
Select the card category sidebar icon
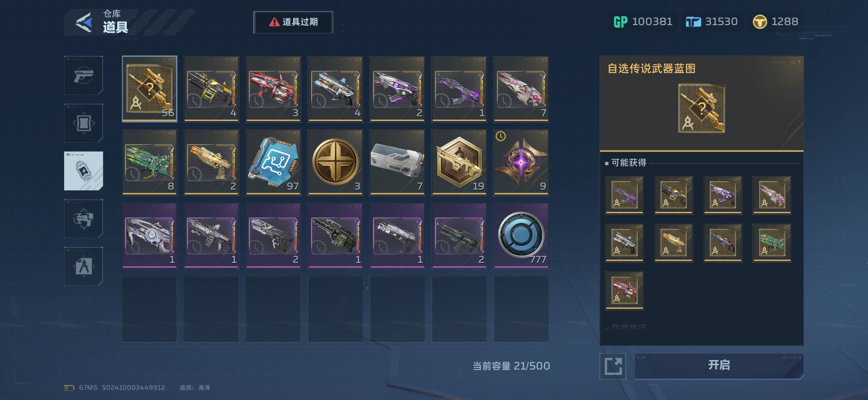84,123
